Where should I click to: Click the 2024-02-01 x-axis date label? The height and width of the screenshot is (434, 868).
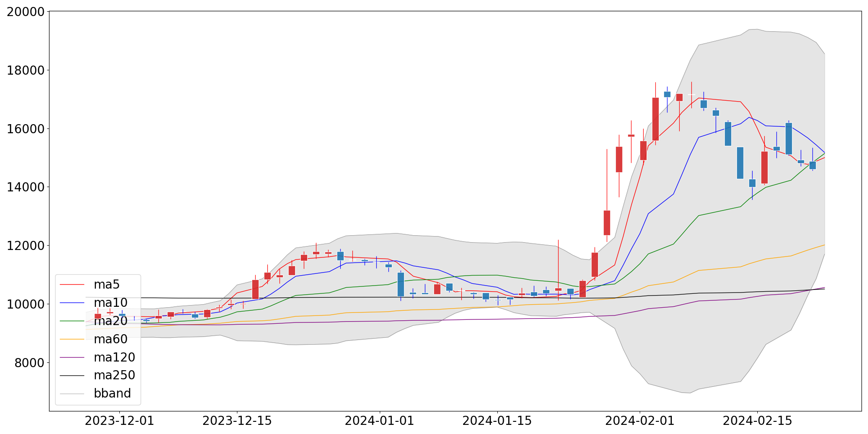(x=640, y=421)
